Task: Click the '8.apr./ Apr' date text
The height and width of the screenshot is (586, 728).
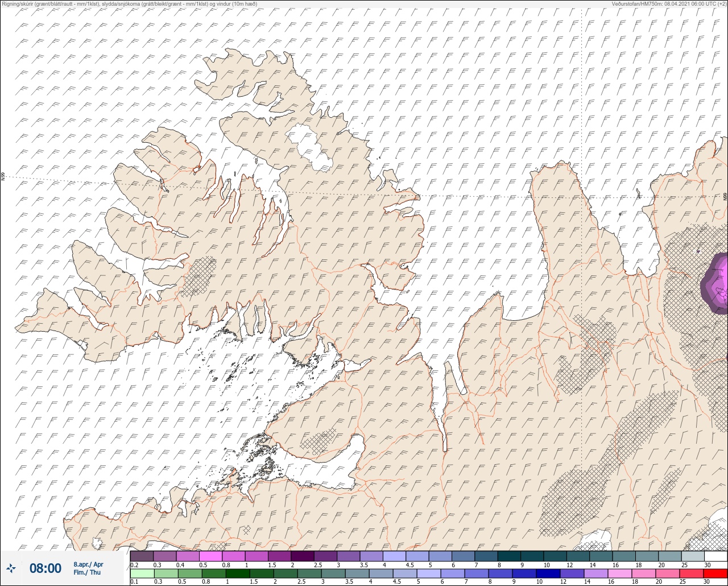Action: (x=88, y=564)
